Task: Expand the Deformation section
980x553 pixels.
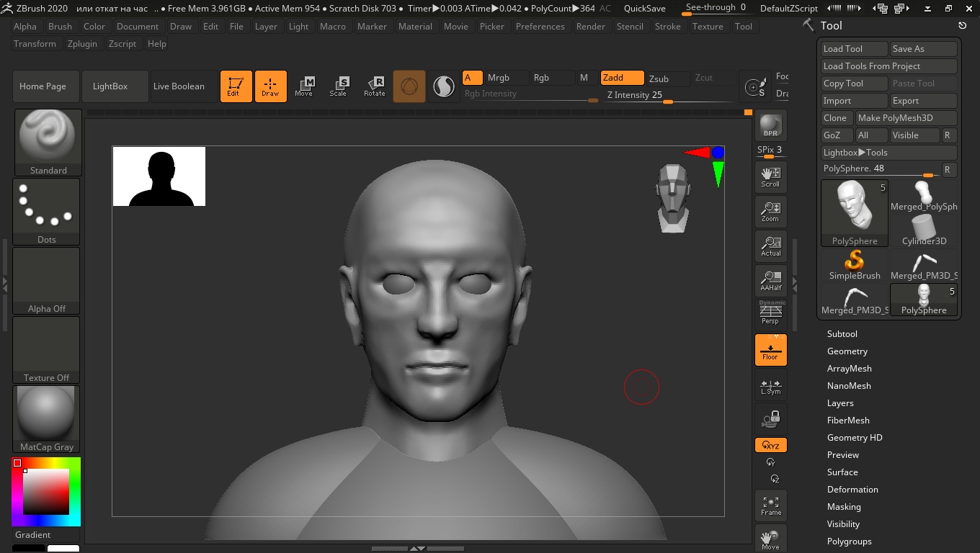Action: click(x=852, y=490)
